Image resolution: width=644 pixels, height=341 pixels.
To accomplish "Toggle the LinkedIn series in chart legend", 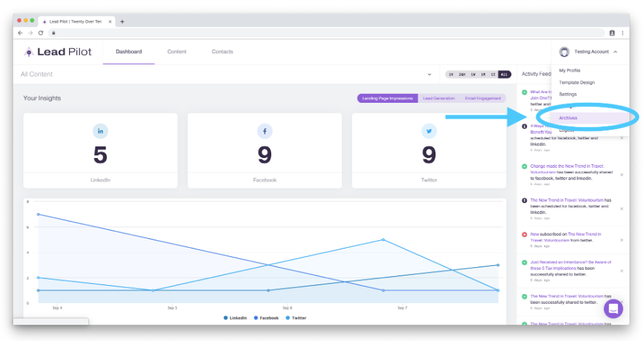I will 235,318.
